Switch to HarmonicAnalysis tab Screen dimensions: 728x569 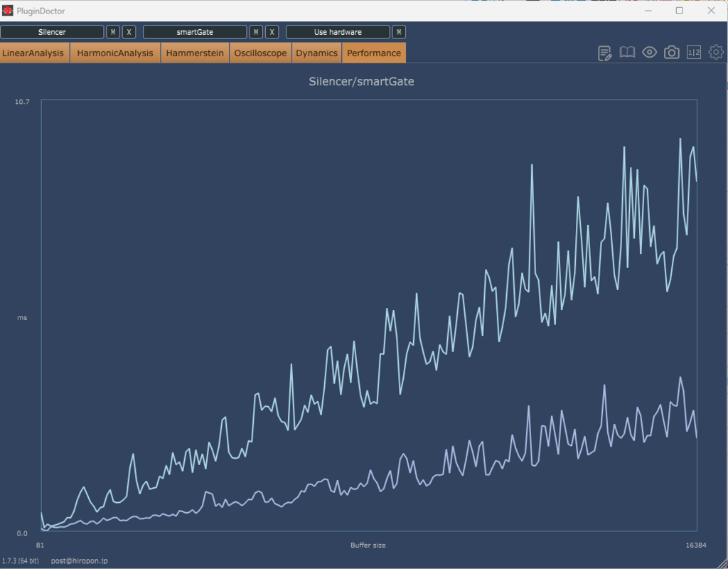pyautogui.click(x=115, y=53)
